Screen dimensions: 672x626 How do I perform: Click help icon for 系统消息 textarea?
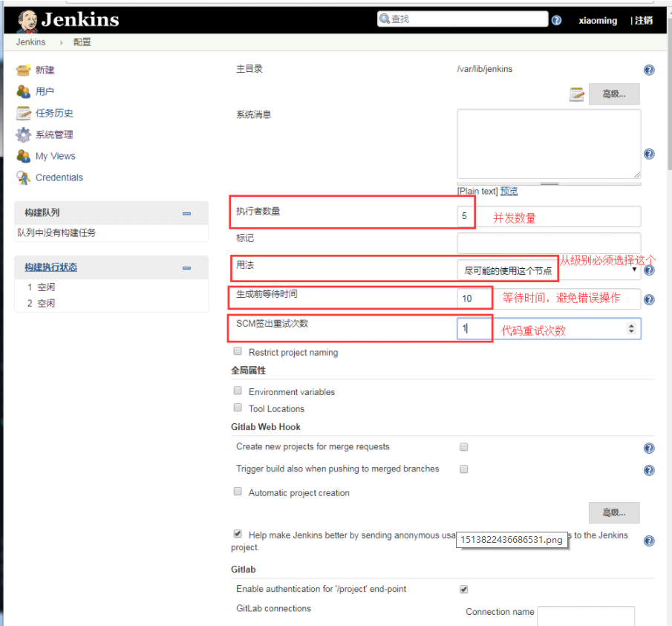tap(649, 154)
